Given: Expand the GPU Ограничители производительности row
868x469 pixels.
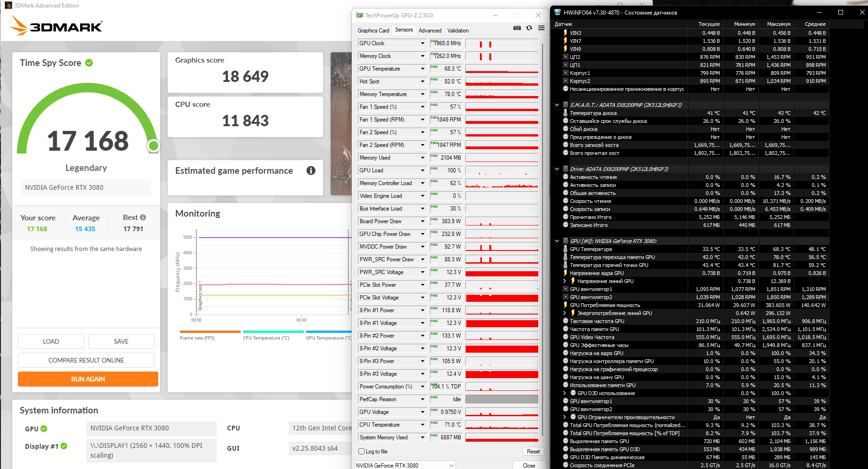Looking at the screenshot, I should tap(565, 417).
